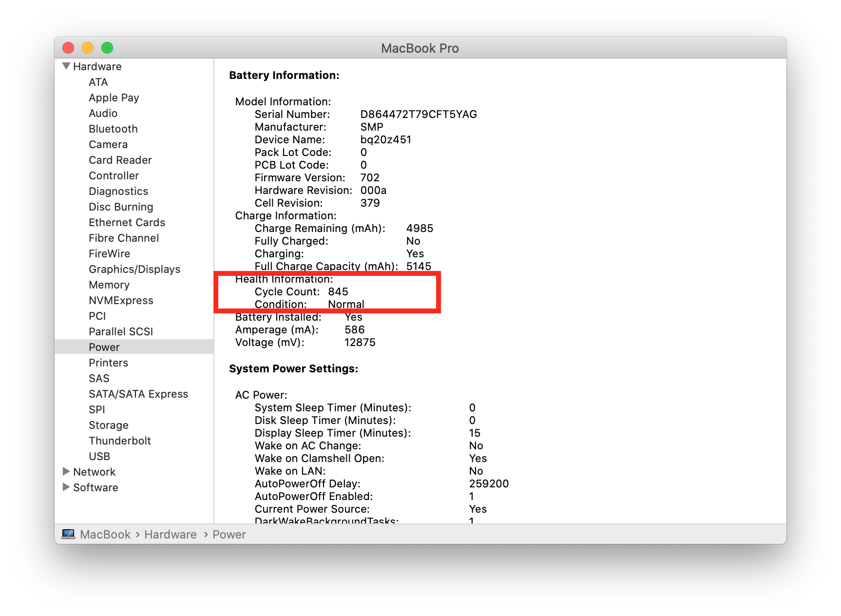Click the Firmware Version value 702

[370, 177]
